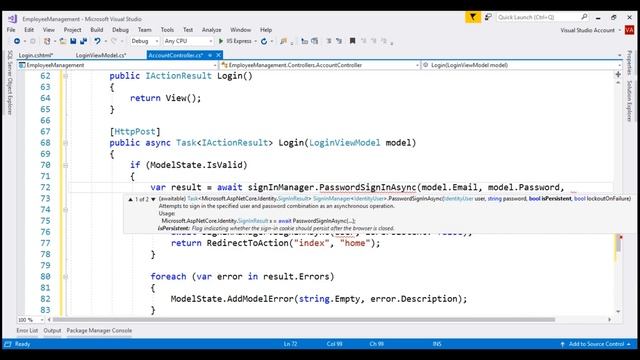Image resolution: width=640 pixels, height=360 pixels.
Task: Switch to the Login.cshtml tab
Action: [36, 55]
